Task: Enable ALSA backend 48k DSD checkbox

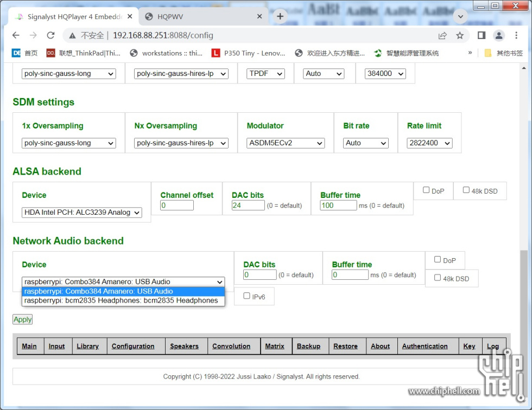Action: point(466,190)
